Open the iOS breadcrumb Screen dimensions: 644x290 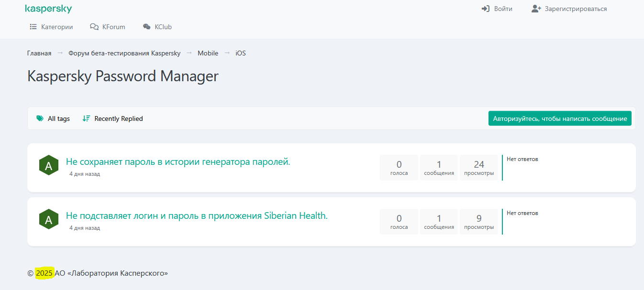click(x=241, y=53)
